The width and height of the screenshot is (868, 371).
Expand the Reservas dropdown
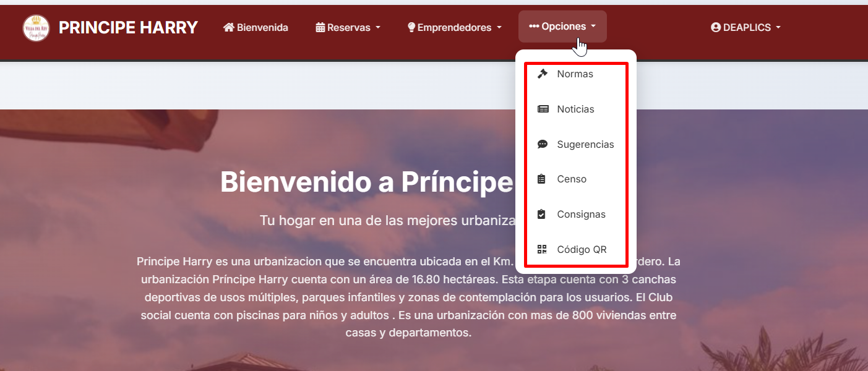tap(348, 27)
